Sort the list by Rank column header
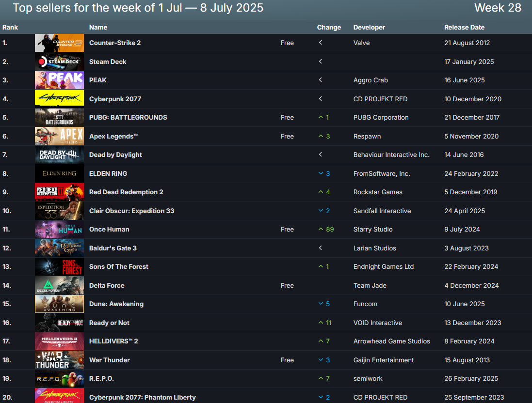This screenshot has height=403, width=532. pyautogui.click(x=10, y=27)
